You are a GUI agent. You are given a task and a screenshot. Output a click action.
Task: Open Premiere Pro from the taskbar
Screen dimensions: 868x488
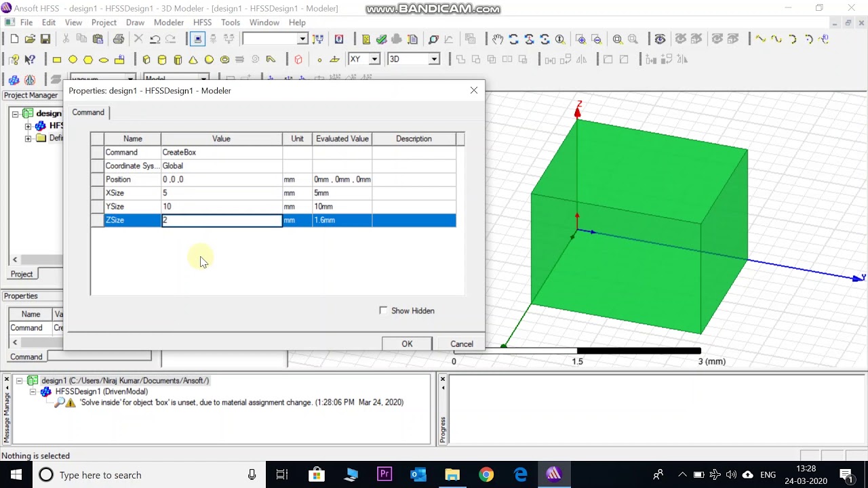click(384, 474)
